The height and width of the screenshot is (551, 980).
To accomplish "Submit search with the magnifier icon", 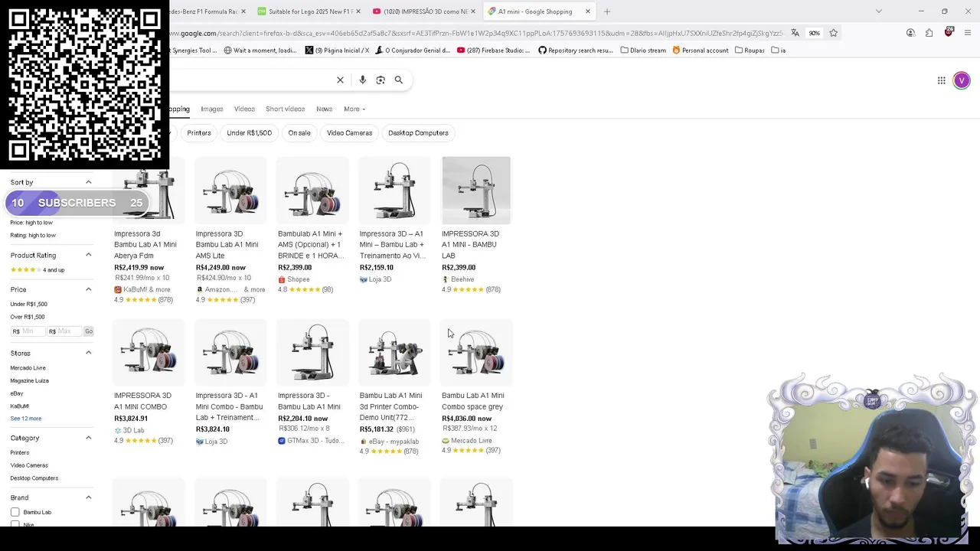I will pyautogui.click(x=398, y=80).
